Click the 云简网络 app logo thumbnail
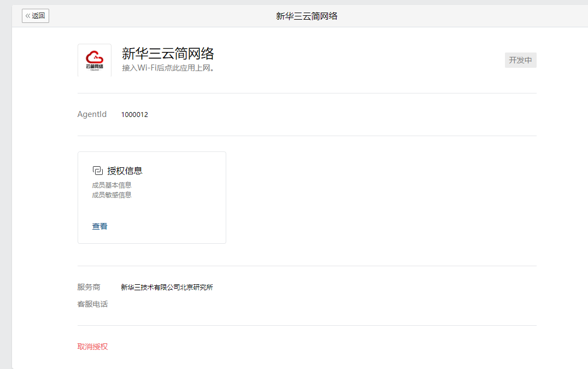The width and height of the screenshot is (588, 369). pyautogui.click(x=95, y=60)
